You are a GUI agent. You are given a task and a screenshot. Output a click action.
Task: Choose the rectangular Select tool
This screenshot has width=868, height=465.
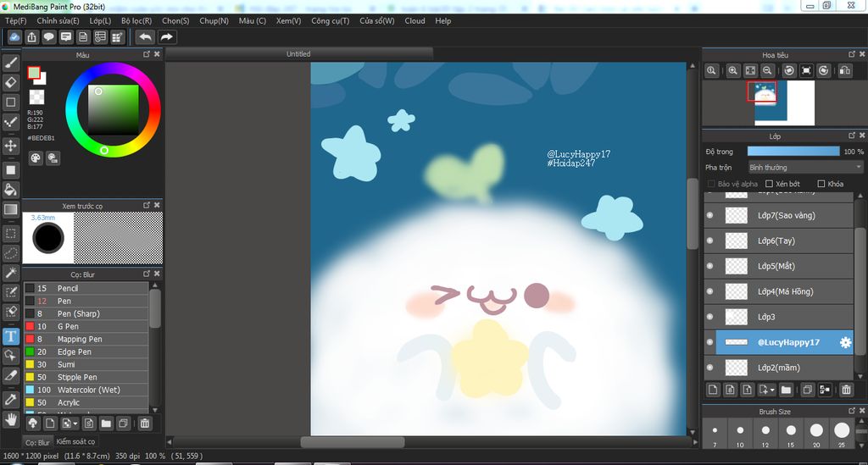pos(11,233)
